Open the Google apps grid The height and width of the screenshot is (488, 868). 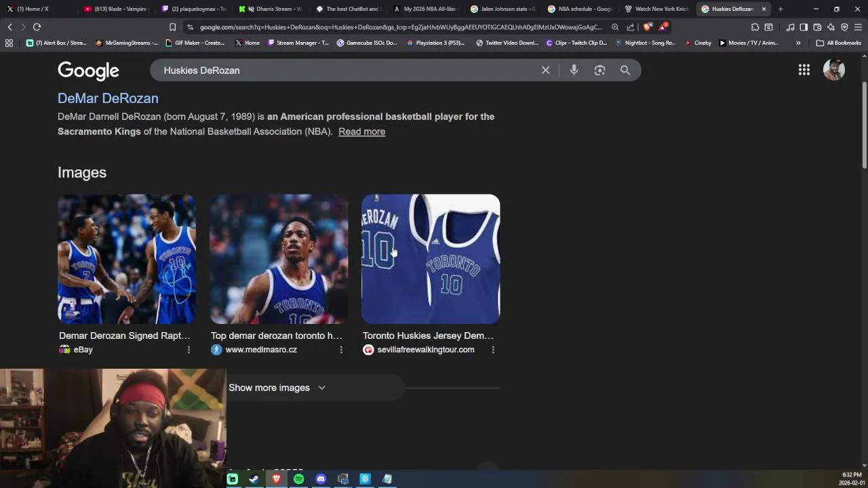point(804,70)
